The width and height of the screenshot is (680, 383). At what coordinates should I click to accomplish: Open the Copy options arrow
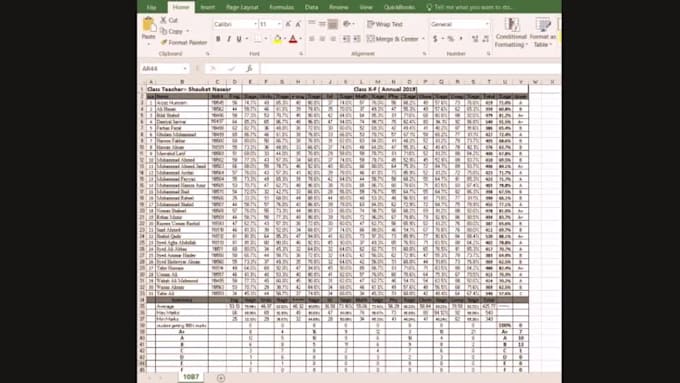point(188,31)
